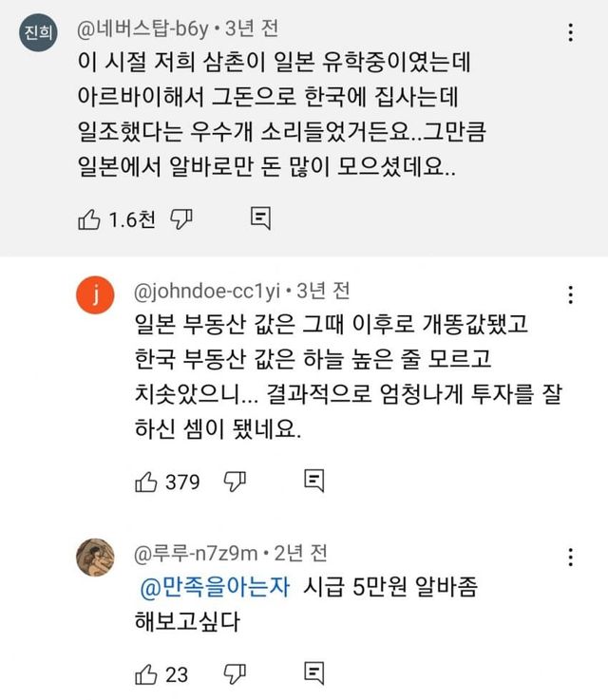Image resolution: width=608 pixels, height=700 pixels.
Task: Like the @루루-n7z9m reply with 23 likes
Action: pyautogui.click(x=146, y=674)
